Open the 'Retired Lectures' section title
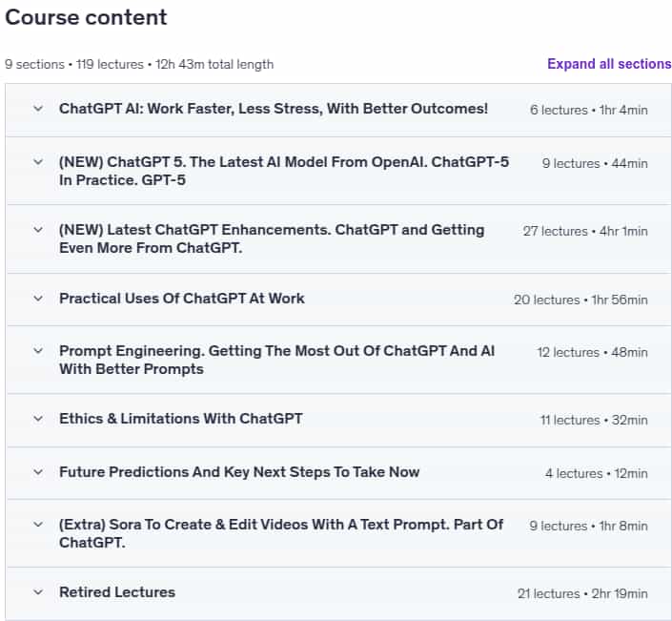This screenshot has width=672, height=621. pos(117,592)
